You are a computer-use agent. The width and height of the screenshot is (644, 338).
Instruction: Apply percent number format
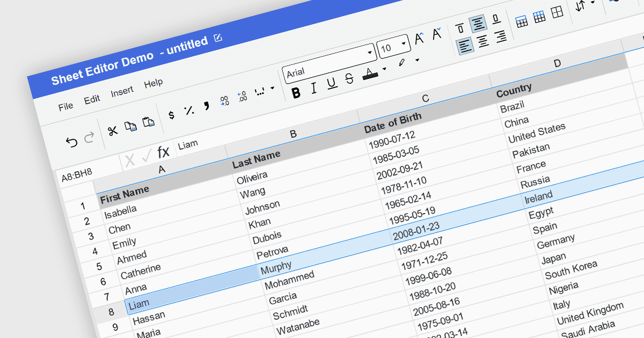coord(189,110)
